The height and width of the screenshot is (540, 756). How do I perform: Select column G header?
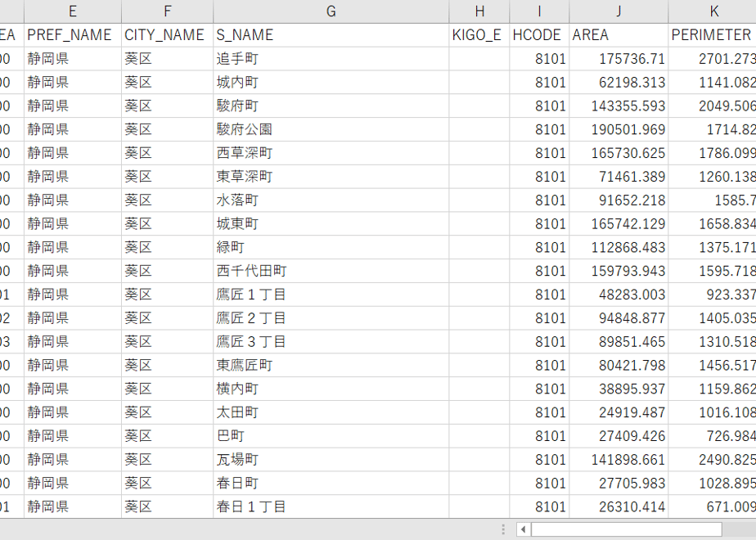pos(331,11)
